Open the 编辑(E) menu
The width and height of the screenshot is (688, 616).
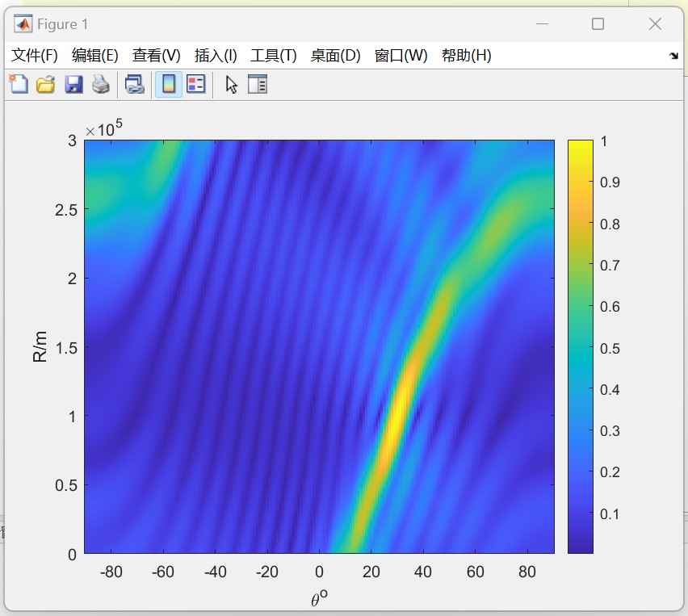[94, 55]
